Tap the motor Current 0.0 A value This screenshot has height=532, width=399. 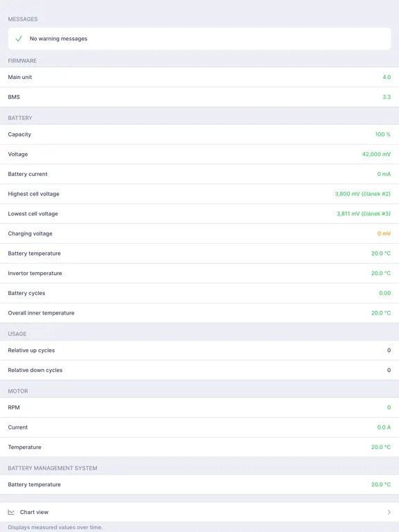384,427
